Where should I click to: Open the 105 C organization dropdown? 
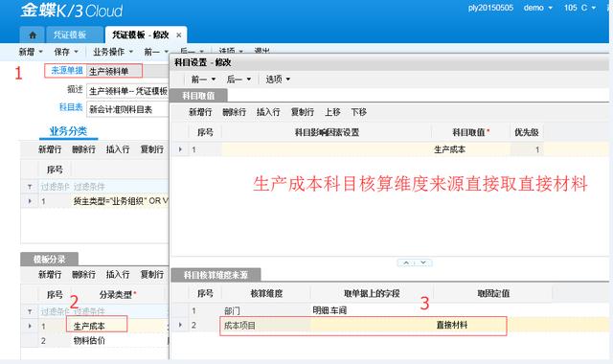click(x=579, y=8)
